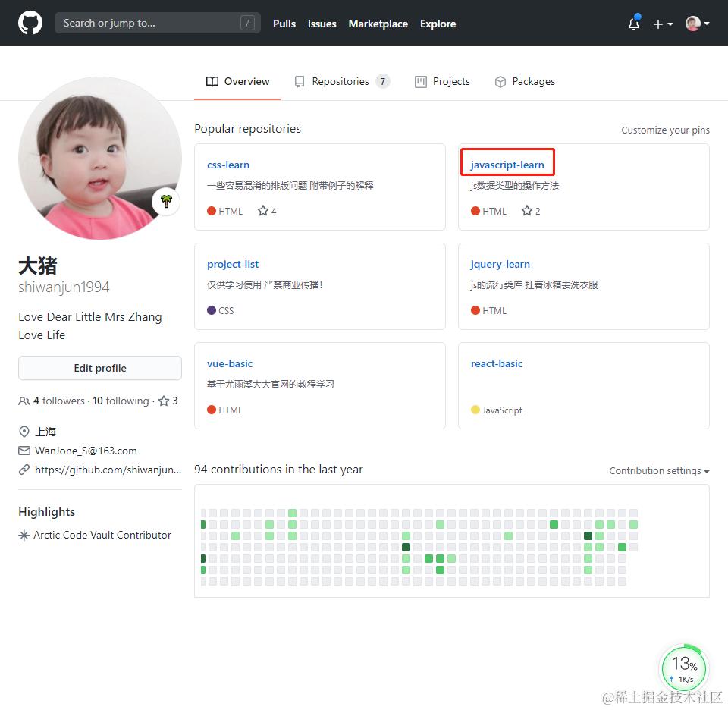Click the HTML language label on vue-basic
The image size is (728, 710).
point(231,410)
